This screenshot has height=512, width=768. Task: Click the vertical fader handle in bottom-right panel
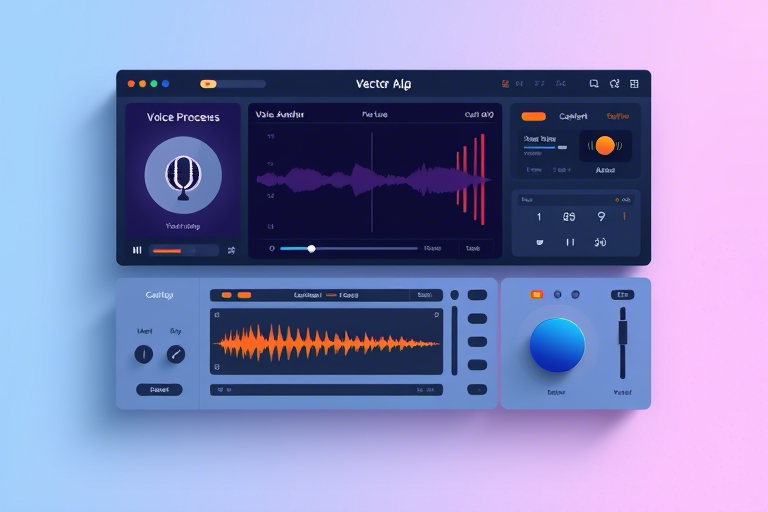(x=623, y=332)
